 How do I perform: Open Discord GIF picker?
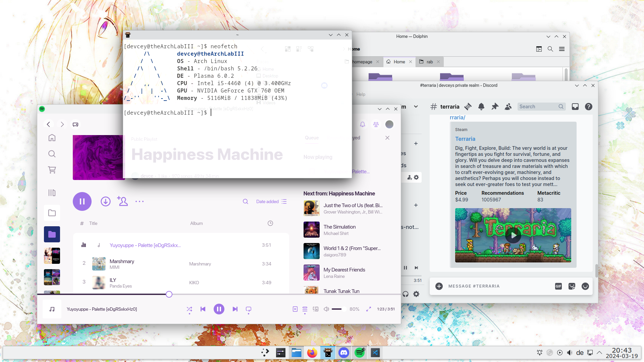pyautogui.click(x=558, y=286)
